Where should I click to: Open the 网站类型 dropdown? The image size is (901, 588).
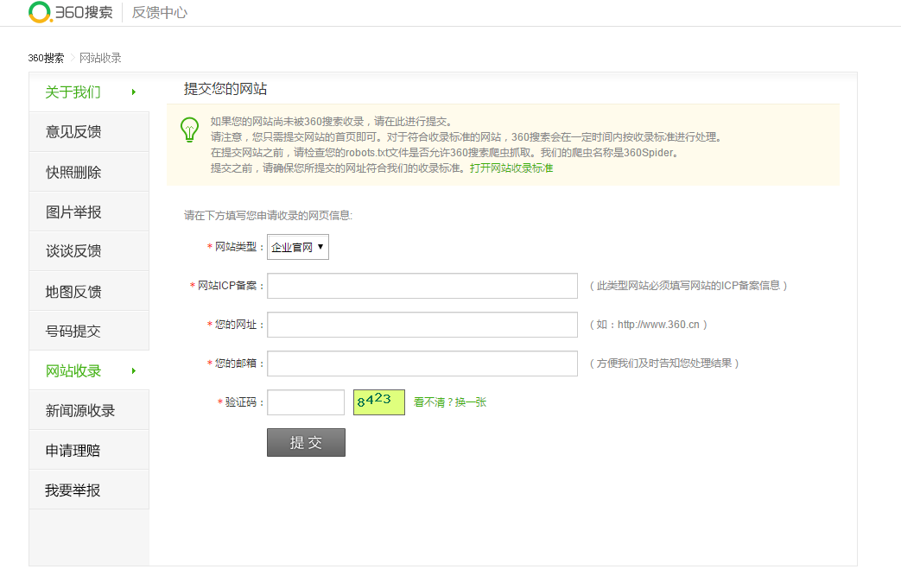297,247
